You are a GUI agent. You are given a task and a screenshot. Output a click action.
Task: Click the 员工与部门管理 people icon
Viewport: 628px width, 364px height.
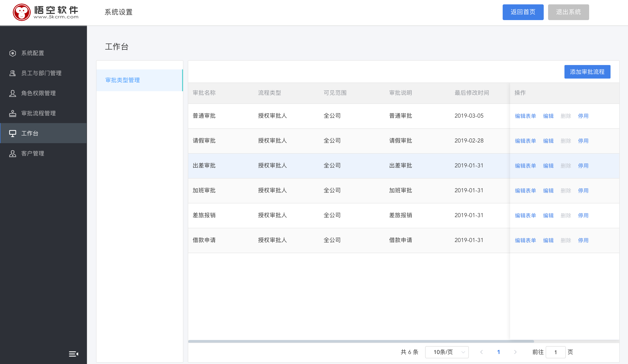click(x=12, y=73)
